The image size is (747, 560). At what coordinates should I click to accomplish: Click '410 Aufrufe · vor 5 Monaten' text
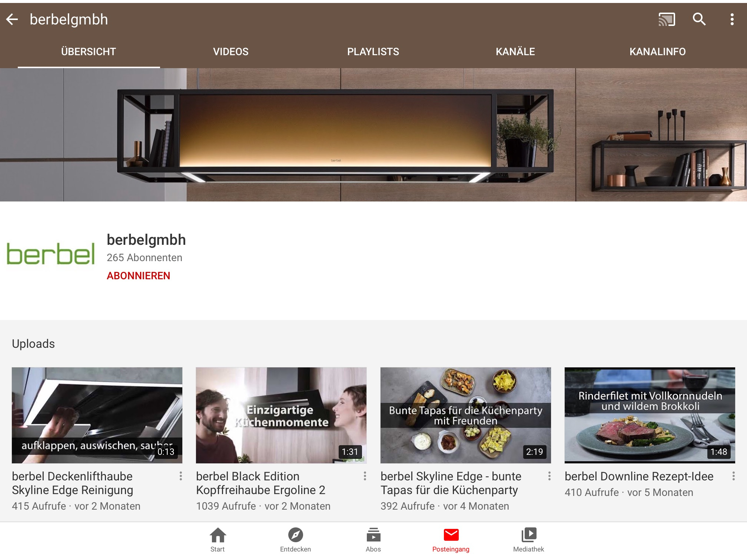629,492
